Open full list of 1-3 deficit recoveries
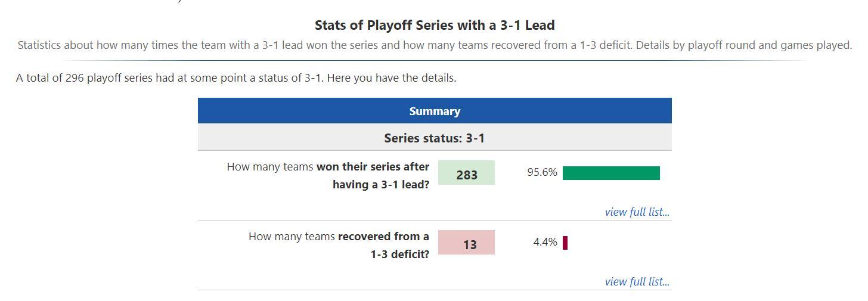This screenshot has width=868, height=301. 637,282
